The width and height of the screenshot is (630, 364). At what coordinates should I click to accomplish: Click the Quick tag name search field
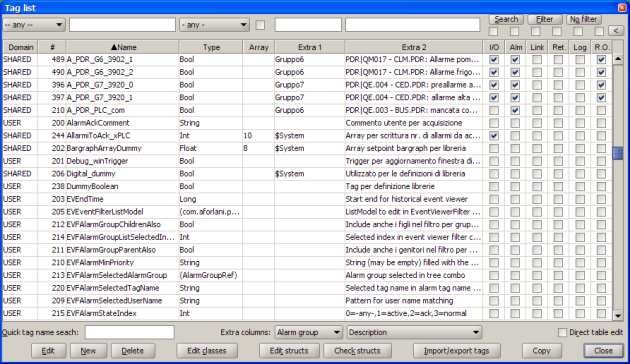[129, 332]
